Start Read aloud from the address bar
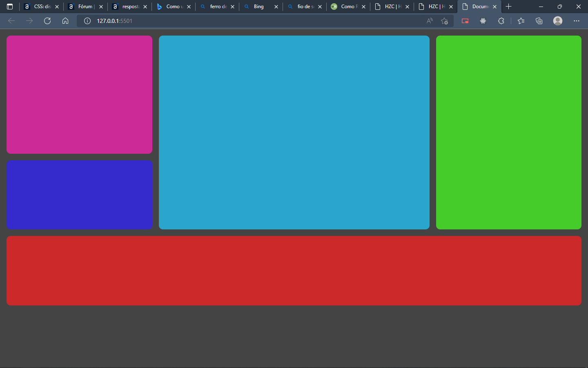 pyautogui.click(x=430, y=21)
